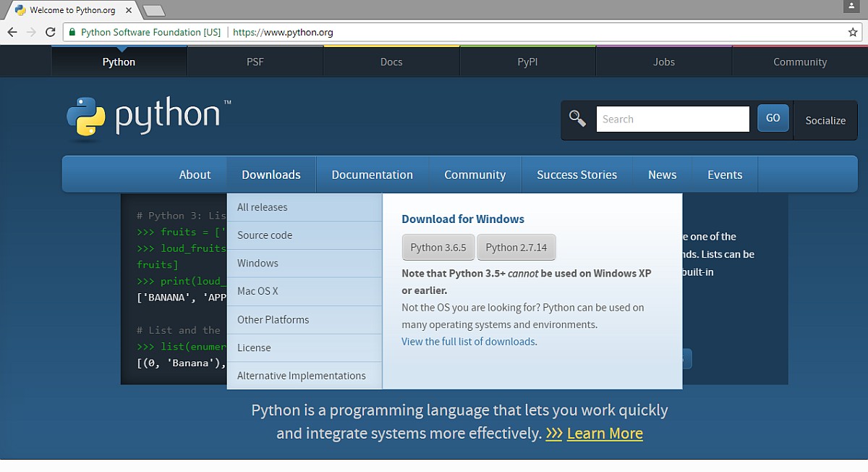Open a new browser tab
Screen dimensions: 868x472
[x=153, y=10]
